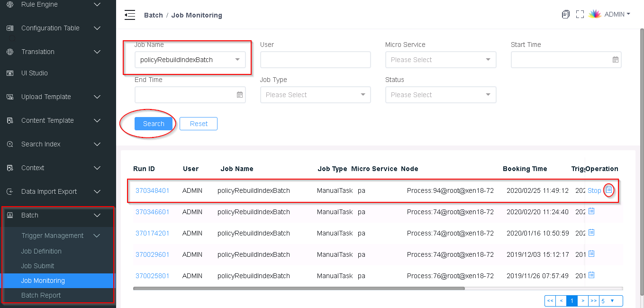
Task: Open Batch Report menu item
Action: coord(41,295)
